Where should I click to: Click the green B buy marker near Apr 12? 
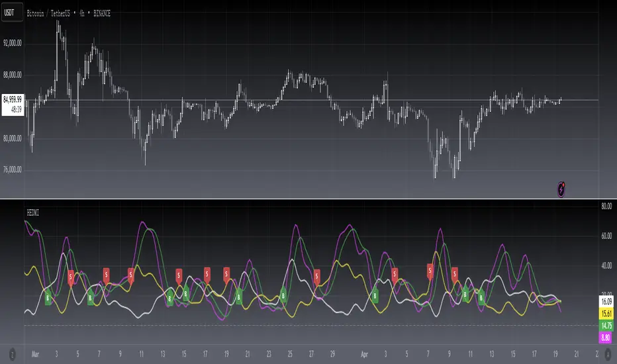coord(481,298)
